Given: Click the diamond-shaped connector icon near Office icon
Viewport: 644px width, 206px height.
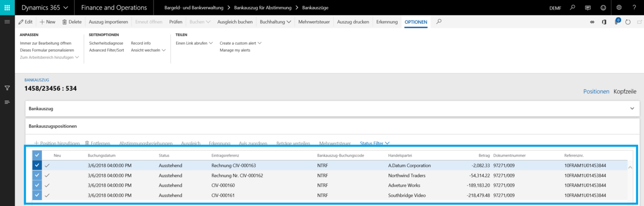Looking at the screenshot, I should click(592, 22).
